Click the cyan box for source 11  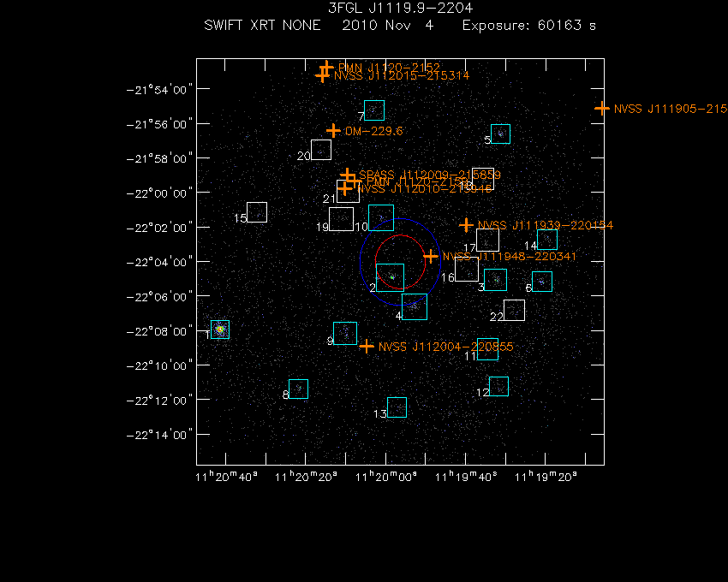coord(487,349)
